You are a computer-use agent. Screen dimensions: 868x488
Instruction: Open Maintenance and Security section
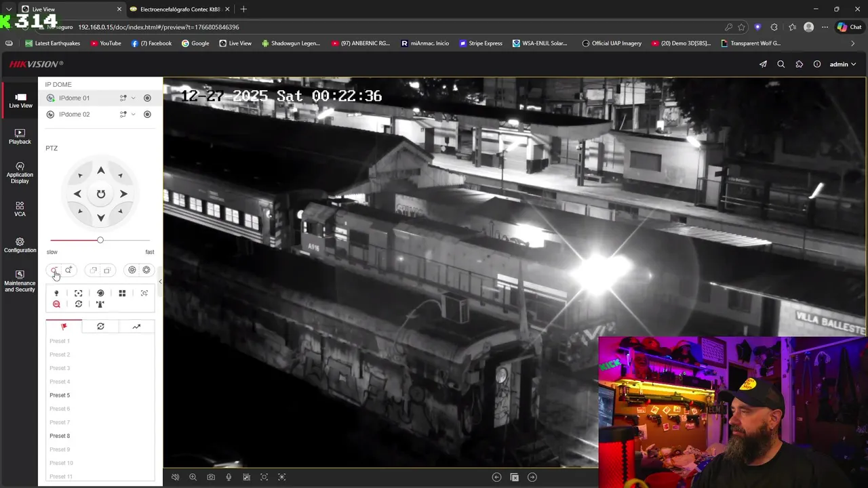pyautogui.click(x=20, y=281)
